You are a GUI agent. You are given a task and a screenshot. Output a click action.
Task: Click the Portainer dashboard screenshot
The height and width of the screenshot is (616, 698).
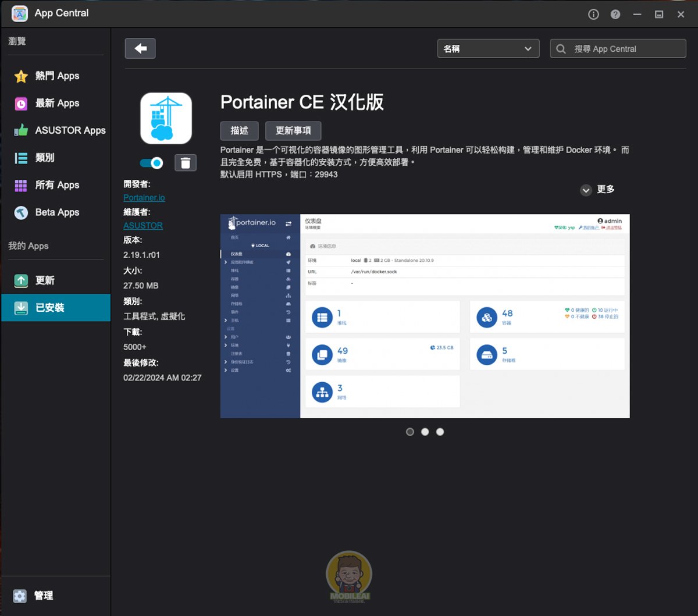point(425,316)
